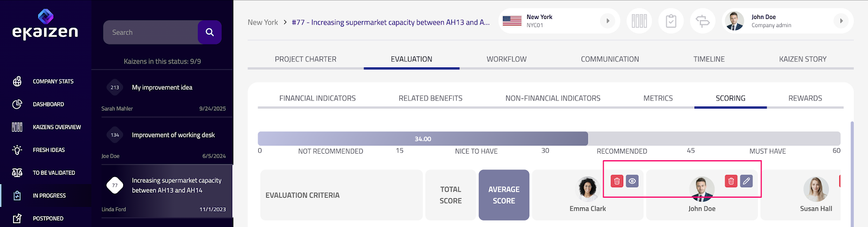This screenshot has width=868, height=227.
Task: View Emma Clark's scoring with eye icon
Action: pyautogui.click(x=632, y=181)
